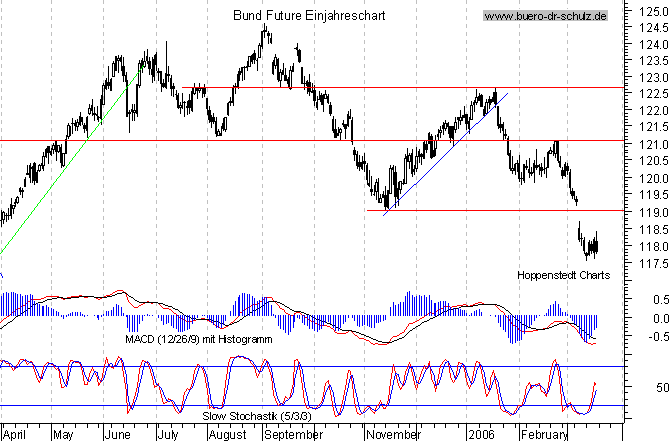Click the November label on time axis
The image size is (672, 441).
coord(395,434)
